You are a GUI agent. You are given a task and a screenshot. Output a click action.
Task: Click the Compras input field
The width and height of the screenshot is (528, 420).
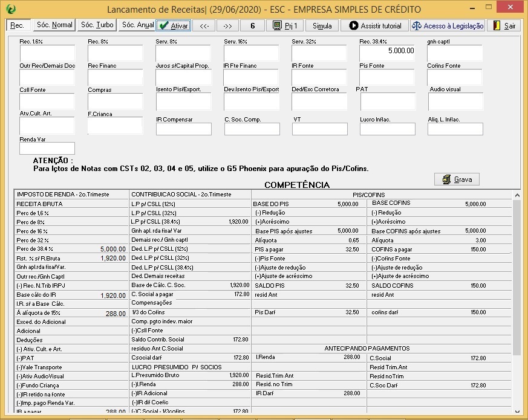pyautogui.click(x=116, y=102)
